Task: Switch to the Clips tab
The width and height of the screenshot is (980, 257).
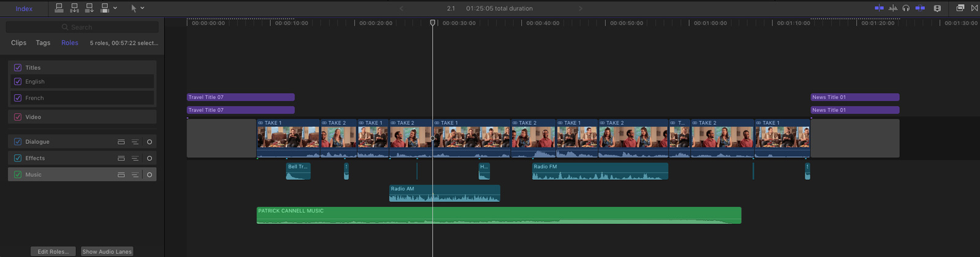Action: pos(18,43)
